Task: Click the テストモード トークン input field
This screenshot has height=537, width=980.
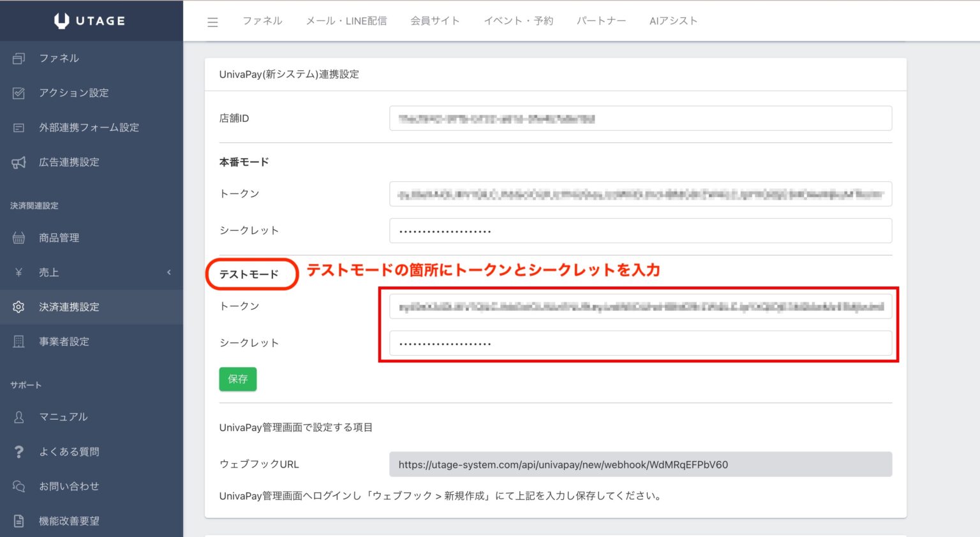Action: 640,307
